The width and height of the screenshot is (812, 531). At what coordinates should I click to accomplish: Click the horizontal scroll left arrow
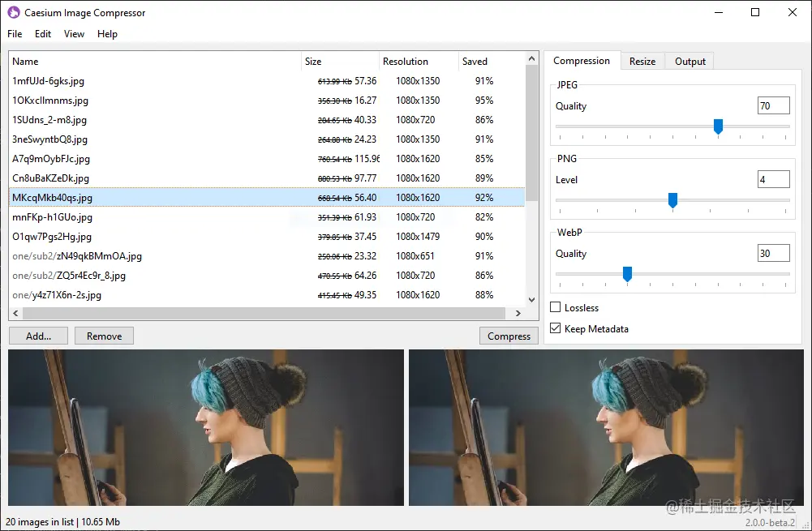click(x=15, y=313)
